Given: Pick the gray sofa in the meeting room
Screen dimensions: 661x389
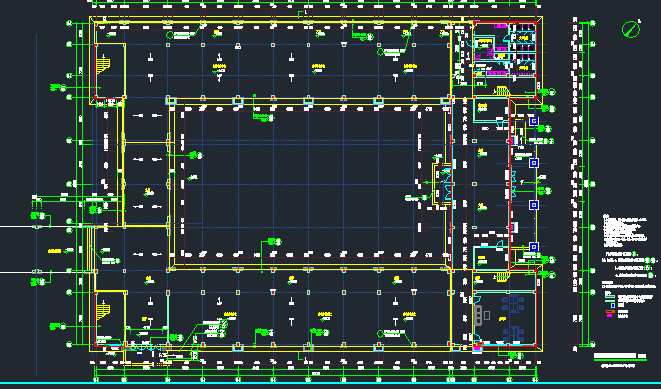Looking at the screenshot, I should [478, 315].
